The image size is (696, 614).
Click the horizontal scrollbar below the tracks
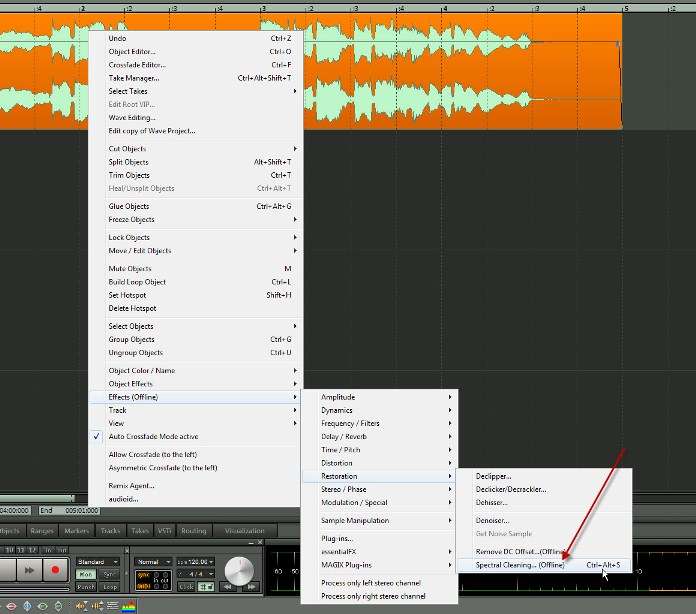click(37, 498)
